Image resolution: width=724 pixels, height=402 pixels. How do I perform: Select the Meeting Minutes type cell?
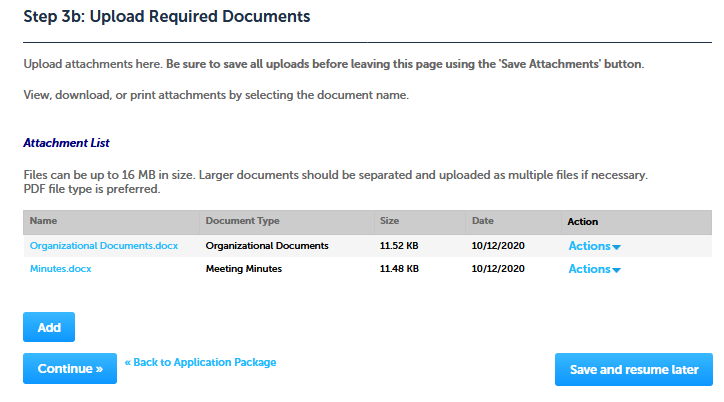pyautogui.click(x=244, y=269)
